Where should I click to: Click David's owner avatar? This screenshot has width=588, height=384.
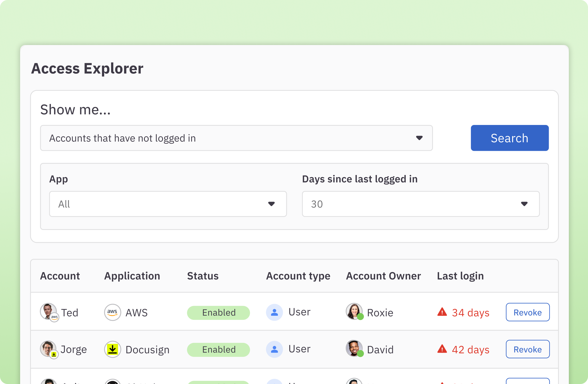pyautogui.click(x=354, y=348)
